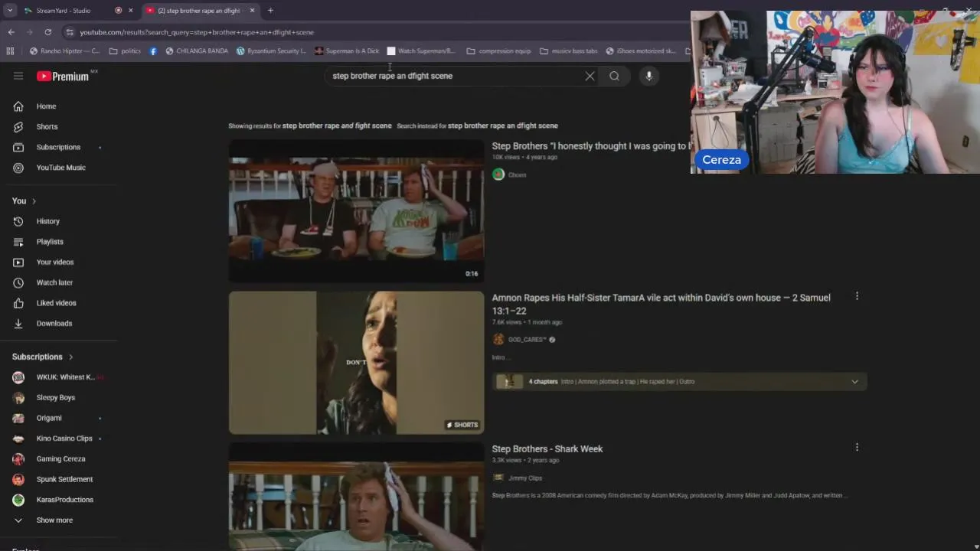Open Jimmy Clips channel link
The height and width of the screenshot is (551, 980).
click(524, 478)
